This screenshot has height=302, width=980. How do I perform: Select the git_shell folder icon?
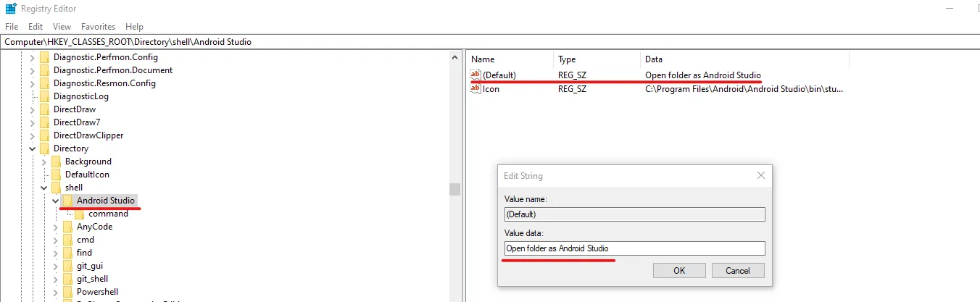coord(67,279)
